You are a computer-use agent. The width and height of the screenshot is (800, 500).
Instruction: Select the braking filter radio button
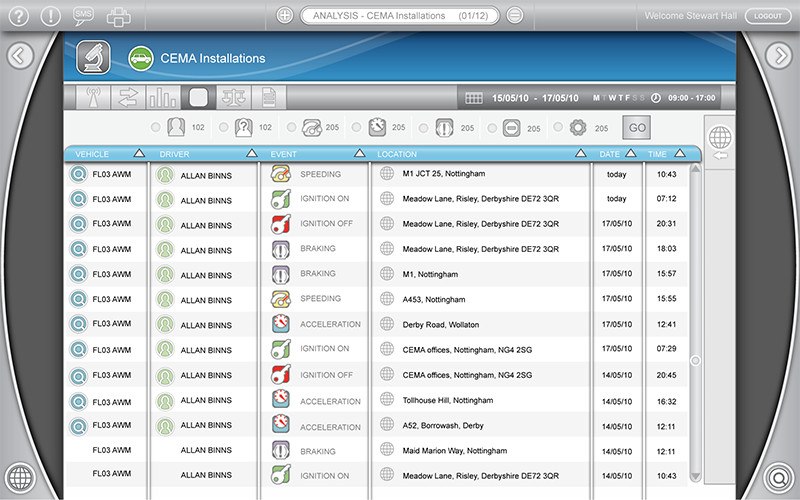pos(423,128)
